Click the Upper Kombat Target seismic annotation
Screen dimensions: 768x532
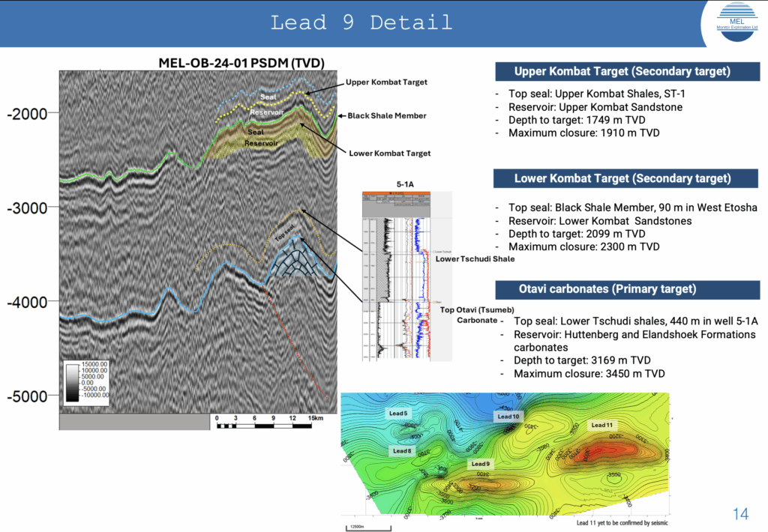tap(386, 82)
